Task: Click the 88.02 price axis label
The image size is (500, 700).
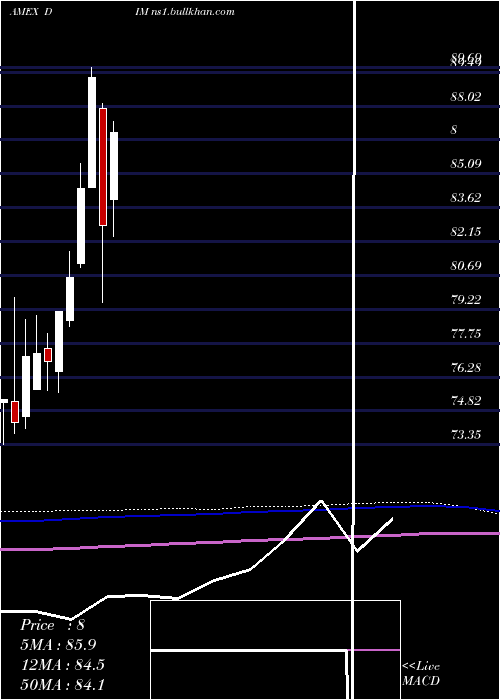Action: pos(466,96)
